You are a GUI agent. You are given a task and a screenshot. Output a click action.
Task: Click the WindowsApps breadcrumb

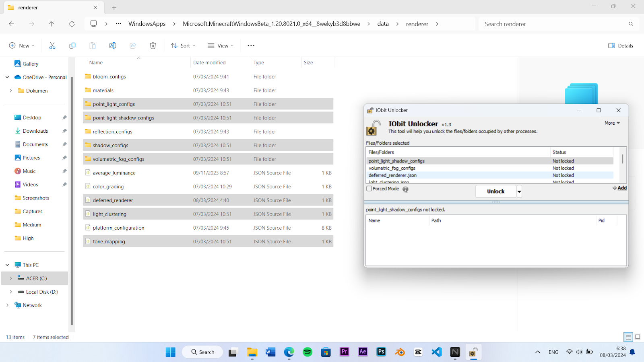click(147, 24)
